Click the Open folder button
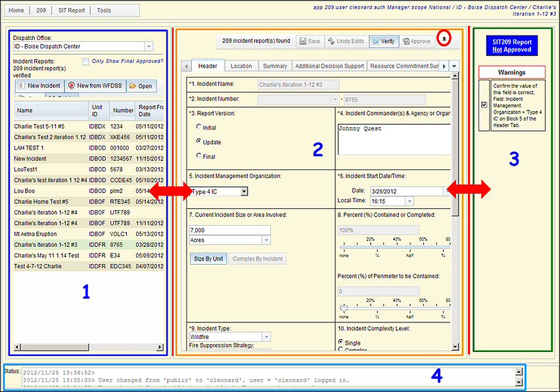560x392 pixels. (141, 86)
